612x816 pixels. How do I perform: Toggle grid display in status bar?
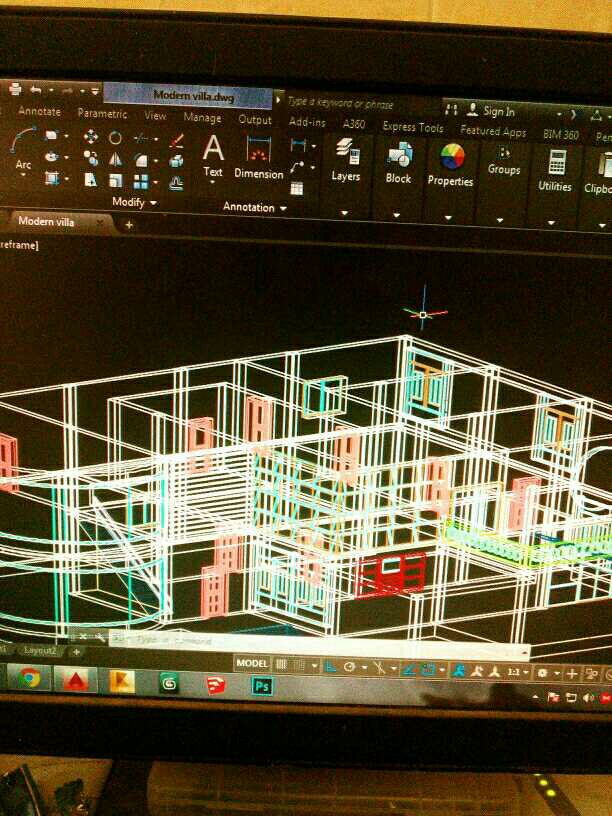click(x=281, y=665)
